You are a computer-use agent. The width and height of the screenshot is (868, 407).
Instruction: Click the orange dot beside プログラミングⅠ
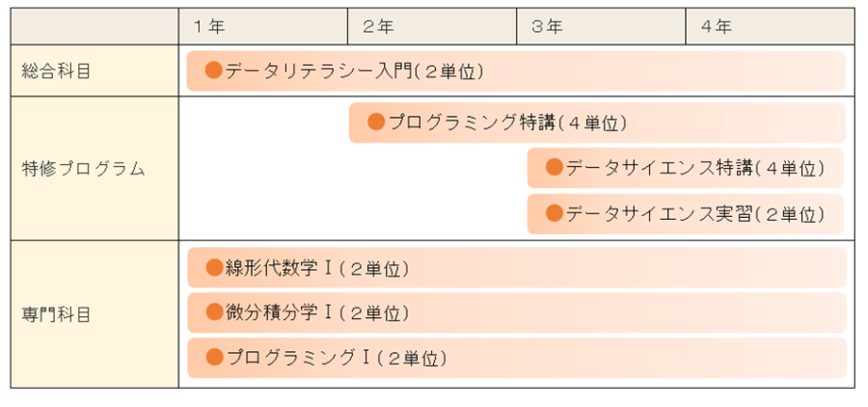click(x=214, y=357)
